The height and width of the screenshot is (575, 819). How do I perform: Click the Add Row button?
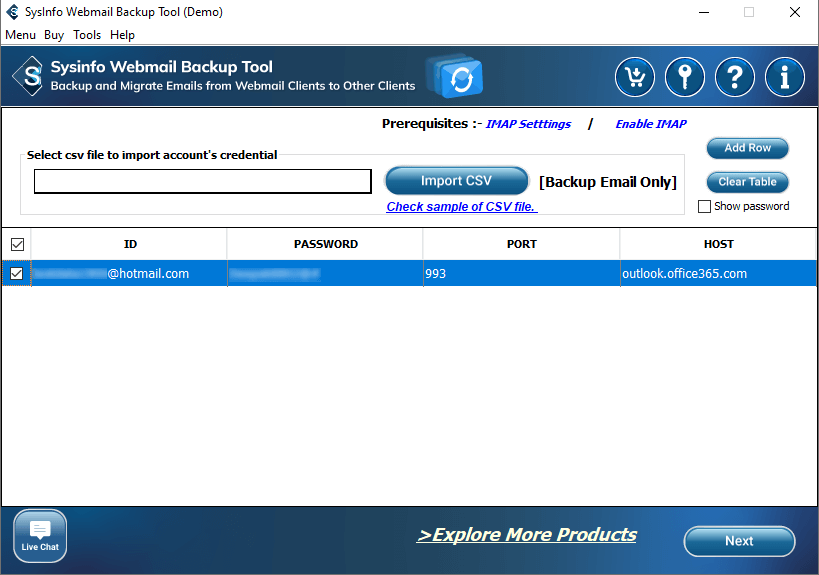pos(747,148)
